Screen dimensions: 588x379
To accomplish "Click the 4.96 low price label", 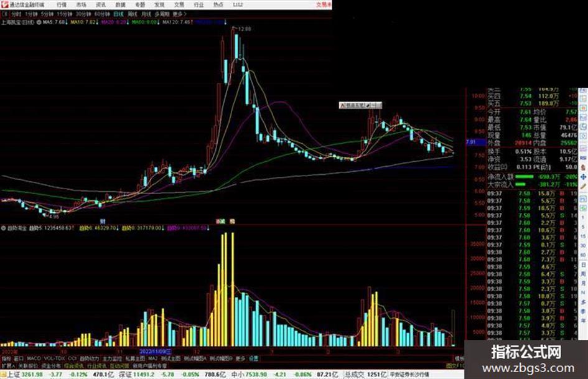I will [54, 217].
